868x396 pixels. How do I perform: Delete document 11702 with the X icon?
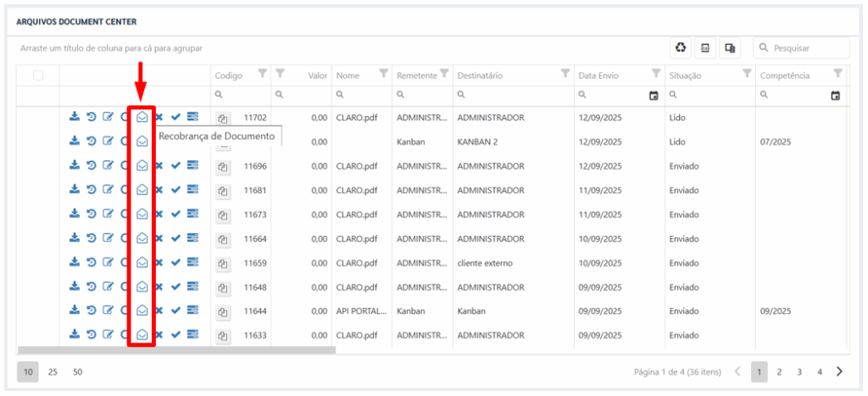coord(159,117)
